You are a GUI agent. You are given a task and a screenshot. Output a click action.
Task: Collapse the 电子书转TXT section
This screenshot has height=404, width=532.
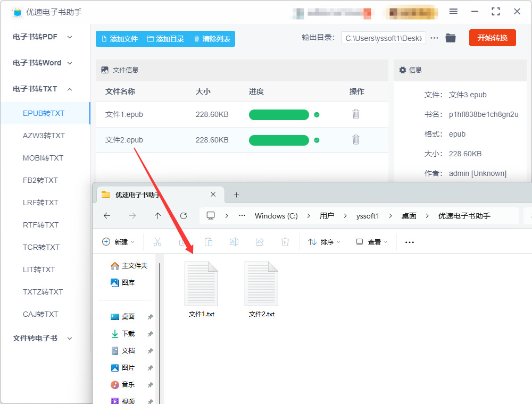(x=43, y=89)
